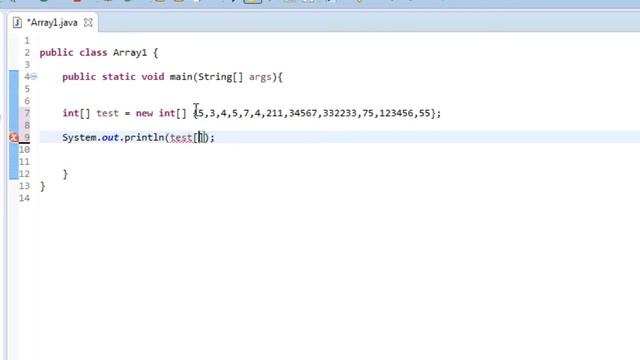Click line number 14 in the gutter
Screen dimensions: 640x360
(24, 198)
